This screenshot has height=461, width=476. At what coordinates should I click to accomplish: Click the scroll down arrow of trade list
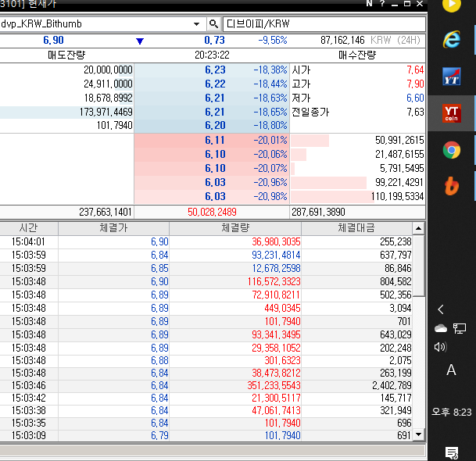tap(419, 434)
